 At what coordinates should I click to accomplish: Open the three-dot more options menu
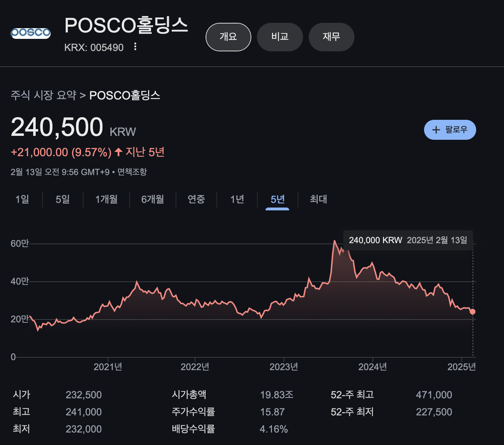135,47
